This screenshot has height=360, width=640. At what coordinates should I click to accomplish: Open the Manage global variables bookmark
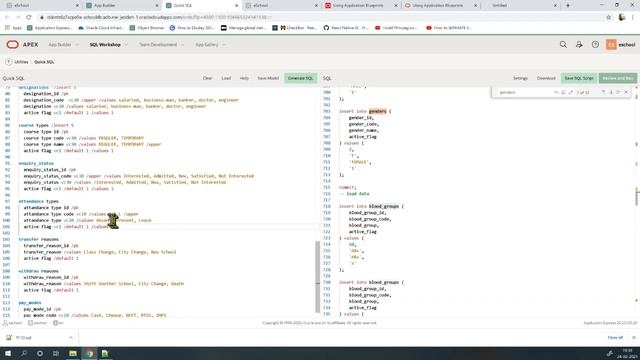(243, 28)
